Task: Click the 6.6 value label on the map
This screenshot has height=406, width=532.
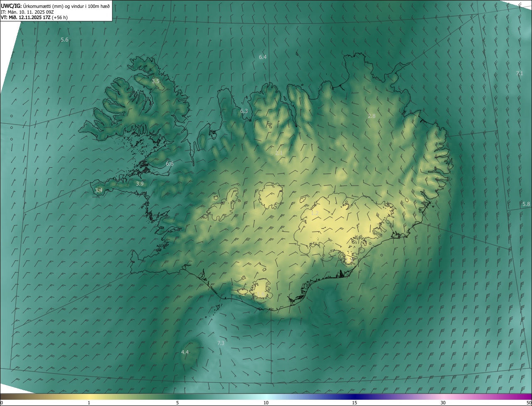Action: pyautogui.click(x=170, y=164)
